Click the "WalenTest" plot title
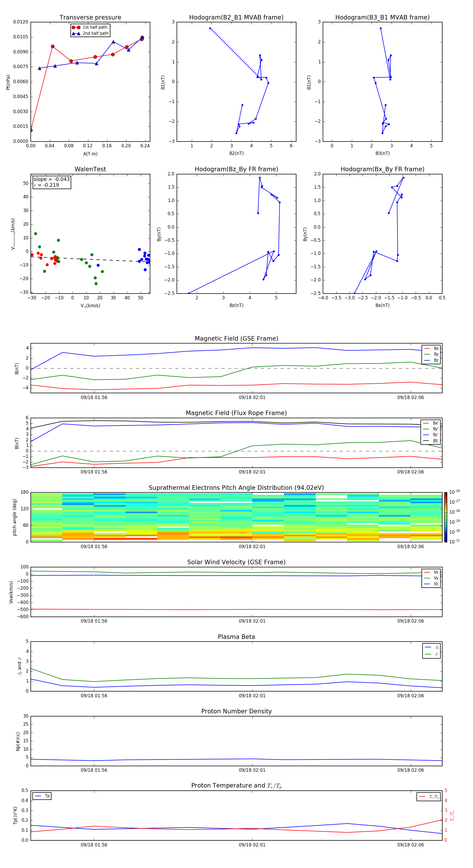This screenshot has width=473, height=868. point(90,169)
